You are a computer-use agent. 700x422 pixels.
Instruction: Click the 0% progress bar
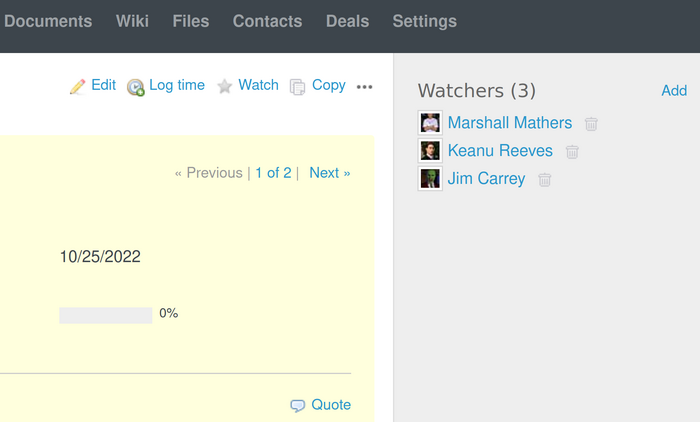(105, 315)
